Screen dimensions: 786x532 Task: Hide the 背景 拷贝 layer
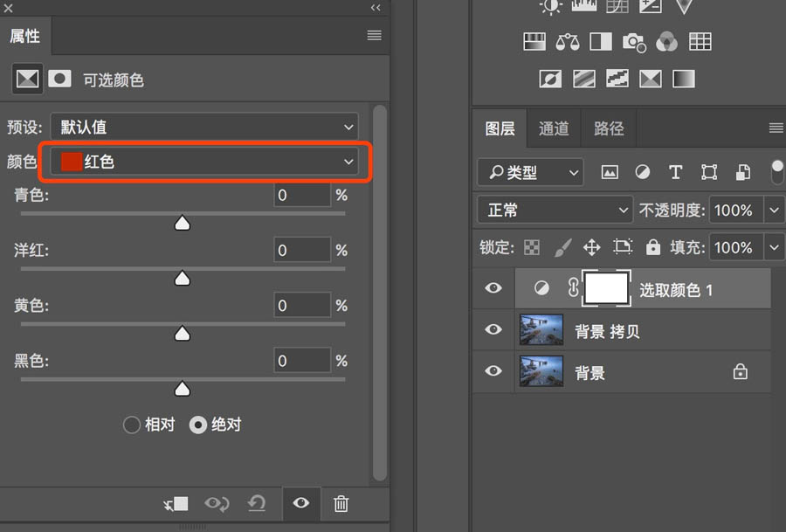(493, 329)
